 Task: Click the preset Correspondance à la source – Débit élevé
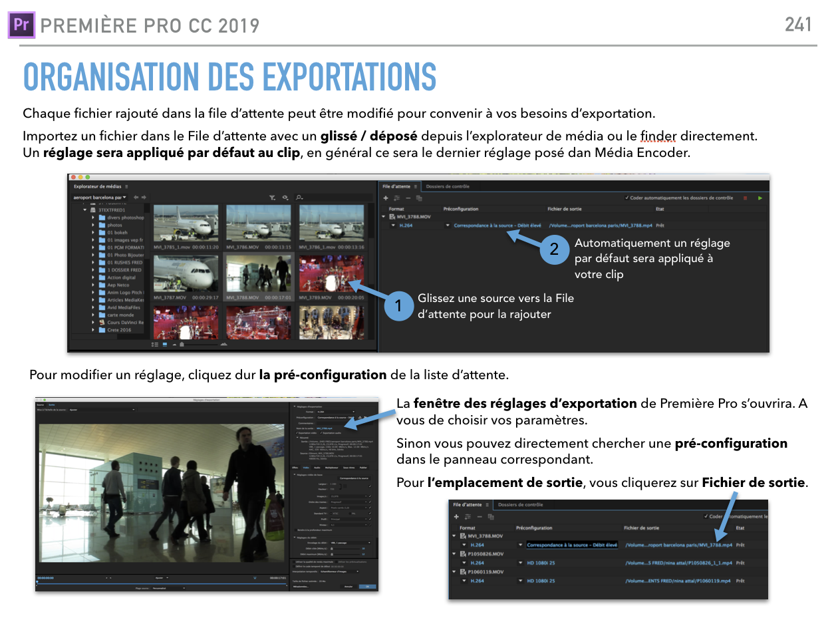pos(497,226)
